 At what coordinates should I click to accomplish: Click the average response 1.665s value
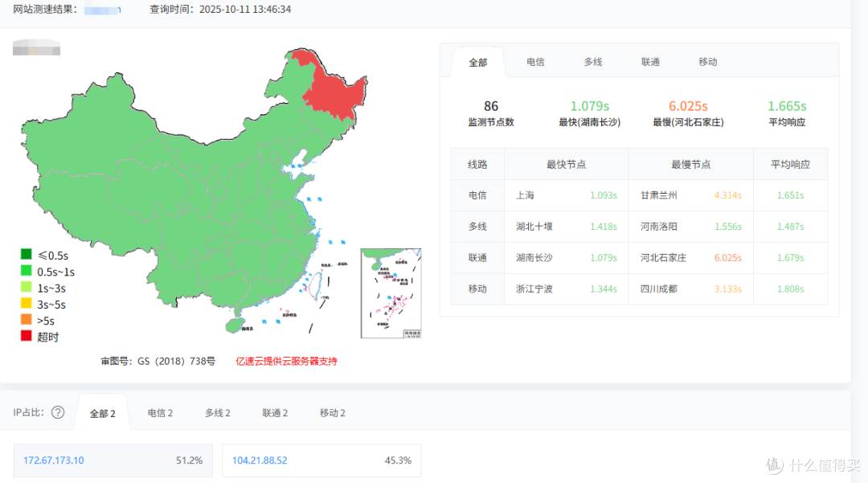(787, 105)
